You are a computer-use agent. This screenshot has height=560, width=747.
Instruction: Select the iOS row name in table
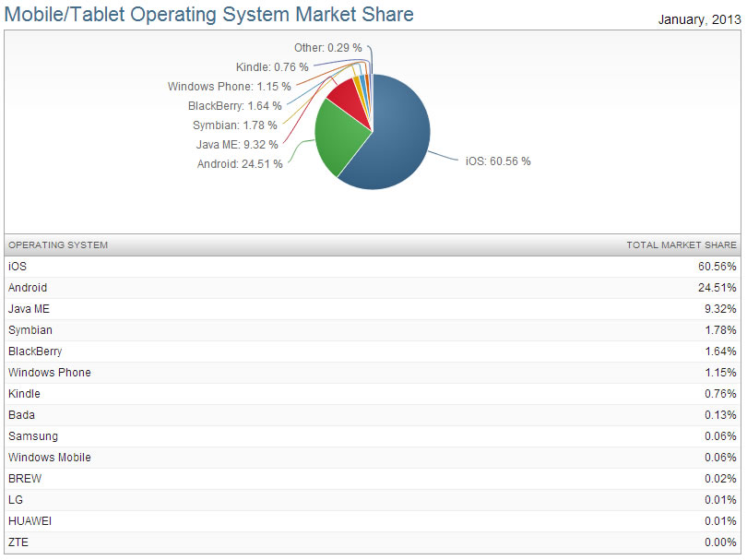[x=18, y=267]
